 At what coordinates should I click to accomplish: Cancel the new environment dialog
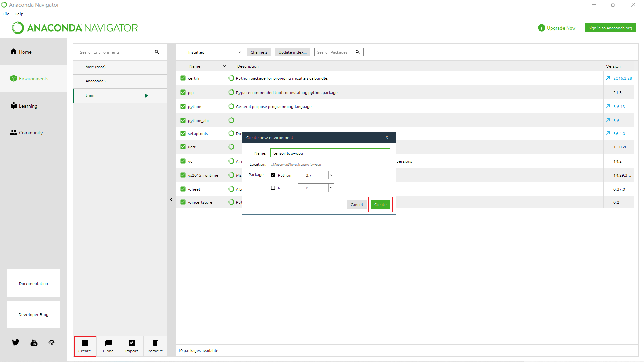(x=356, y=205)
